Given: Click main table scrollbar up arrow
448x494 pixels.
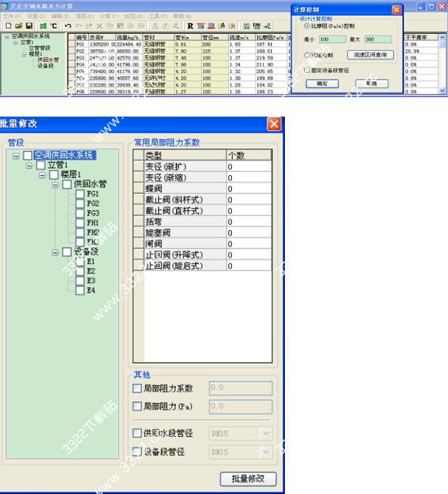Looking at the screenshot, I should click(442, 37).
